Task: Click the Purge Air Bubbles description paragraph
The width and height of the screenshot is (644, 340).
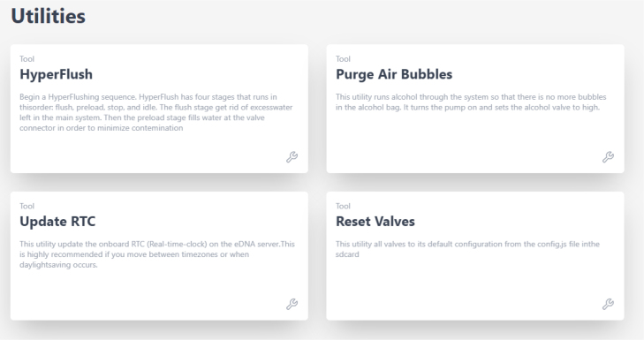Action: (x=471, y=102)
